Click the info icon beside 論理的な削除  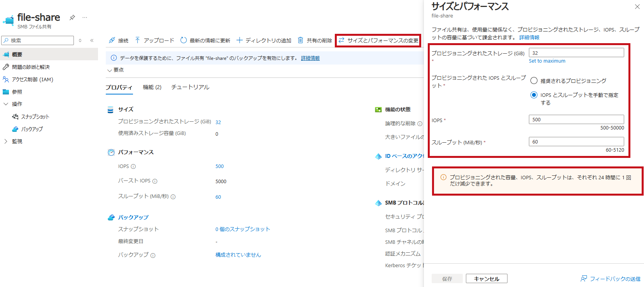pos(420,124)
